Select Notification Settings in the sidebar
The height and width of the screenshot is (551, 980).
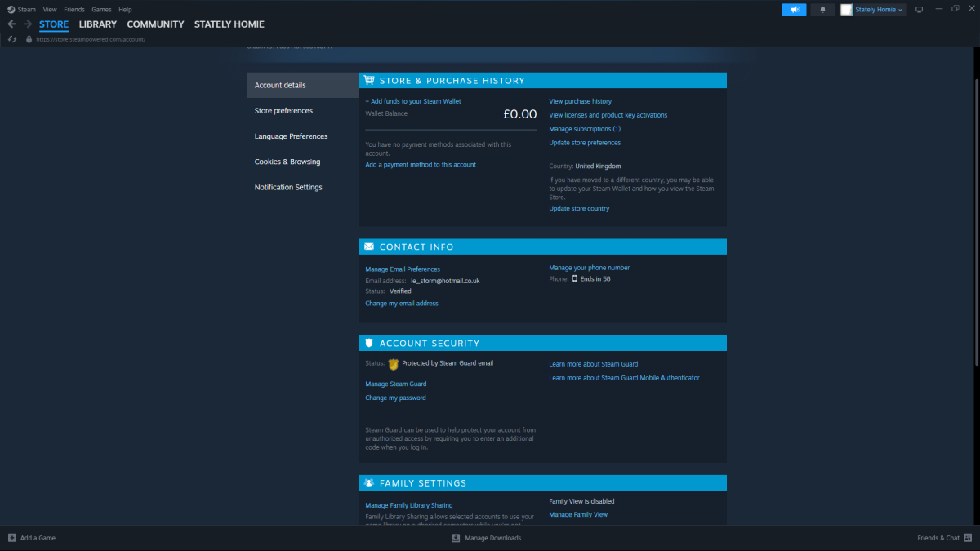tap(288, 188)
